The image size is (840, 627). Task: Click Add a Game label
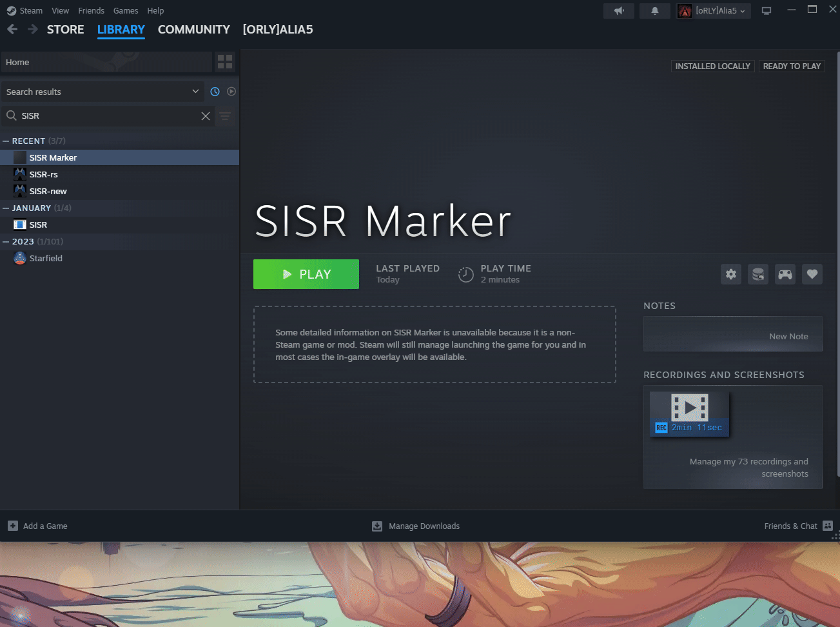[x=45, y=526]
